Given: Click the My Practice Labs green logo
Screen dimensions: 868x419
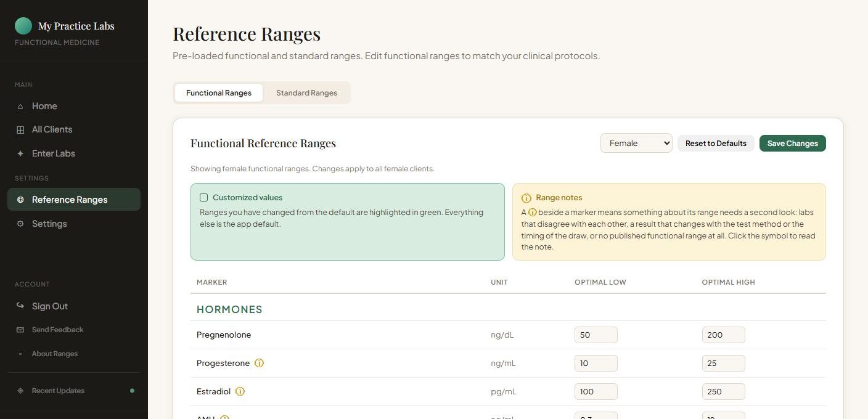Looking at the screenshot, I should [x=23, y=26].
